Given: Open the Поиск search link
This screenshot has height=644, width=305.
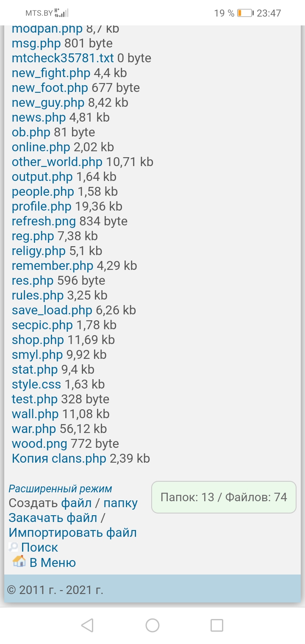Looking at the screenshot, I should tap(39, 547).
